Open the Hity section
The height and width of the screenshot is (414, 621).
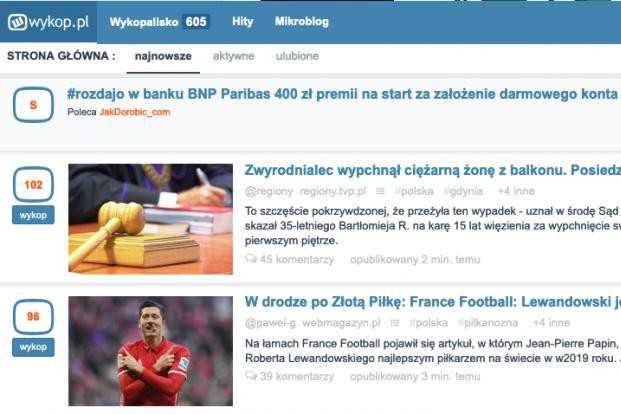(243, 21)
